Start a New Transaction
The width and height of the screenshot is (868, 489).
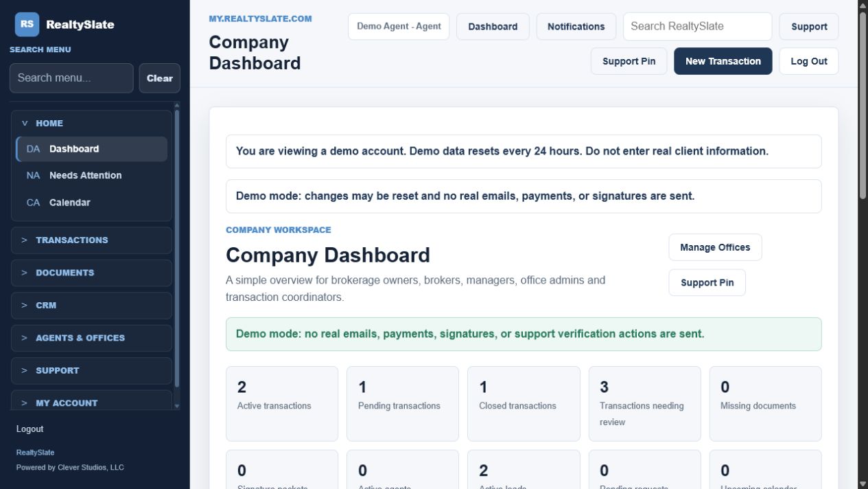pyautogui.click(x=723, y=61)
